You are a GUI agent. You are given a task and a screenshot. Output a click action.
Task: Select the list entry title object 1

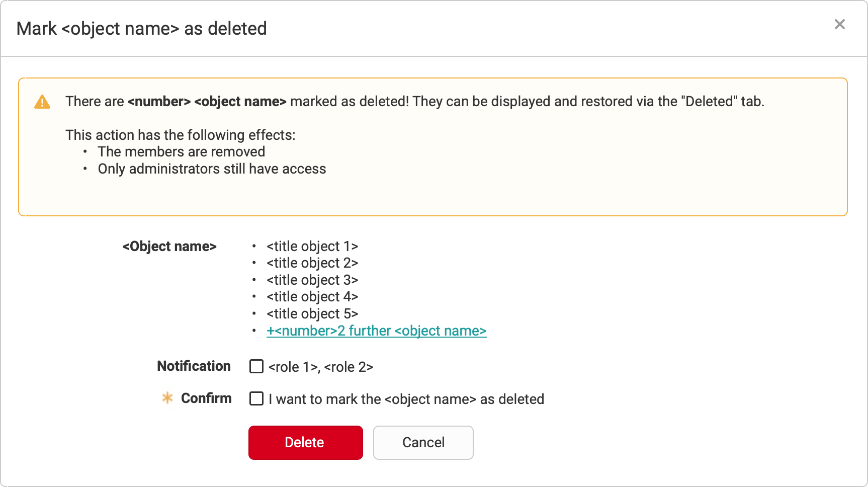pos(312,246)
